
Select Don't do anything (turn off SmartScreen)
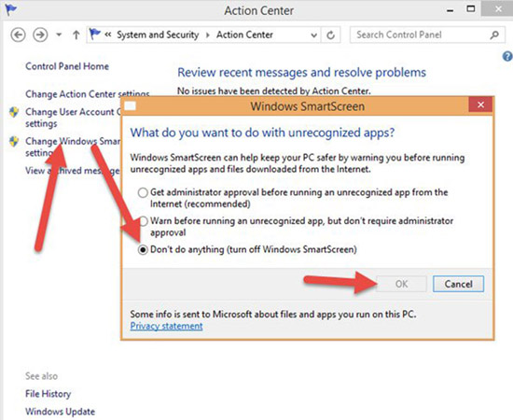(x=143, y=250)
